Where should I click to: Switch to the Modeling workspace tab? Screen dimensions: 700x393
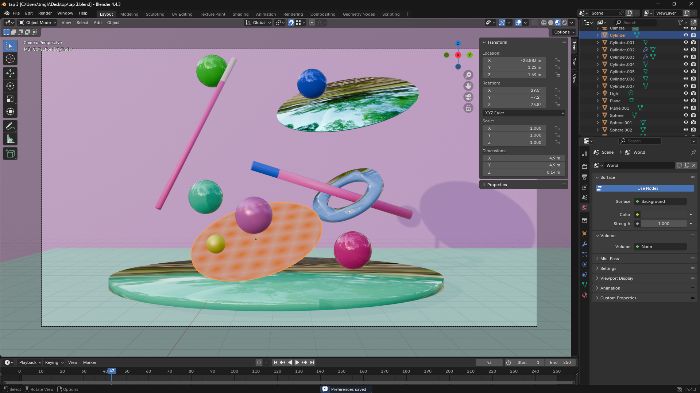129,14
